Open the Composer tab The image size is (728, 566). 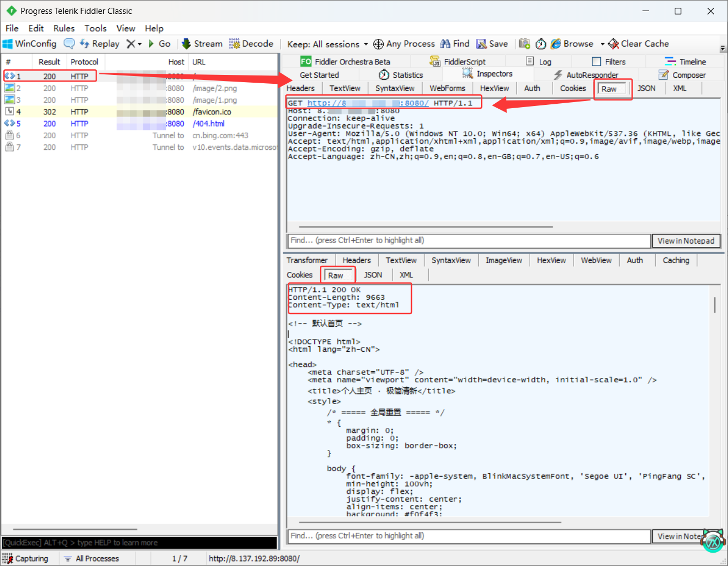(682, 75)
